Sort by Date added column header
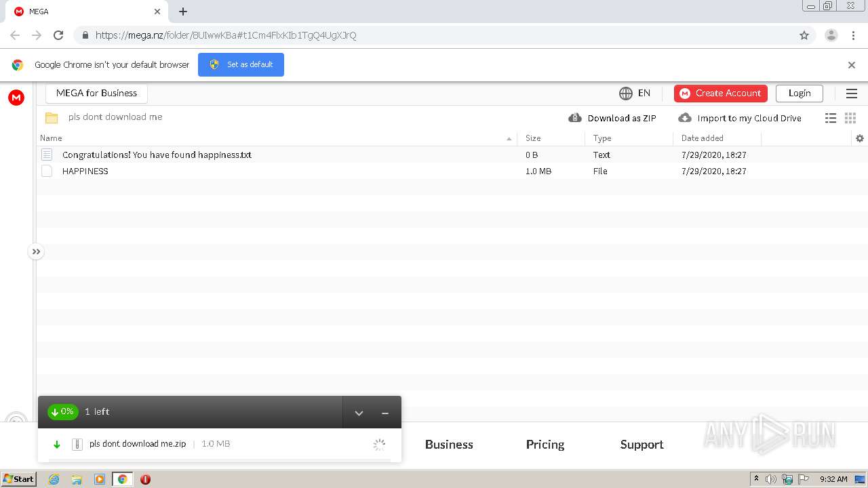This screenshot has width=868, height=488. pos(703,138)
